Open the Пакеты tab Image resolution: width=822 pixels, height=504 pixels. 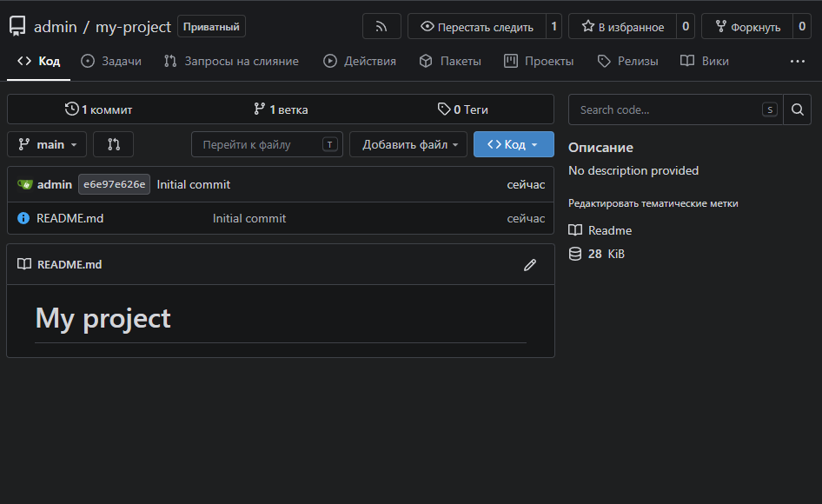(x=450, y=62)
